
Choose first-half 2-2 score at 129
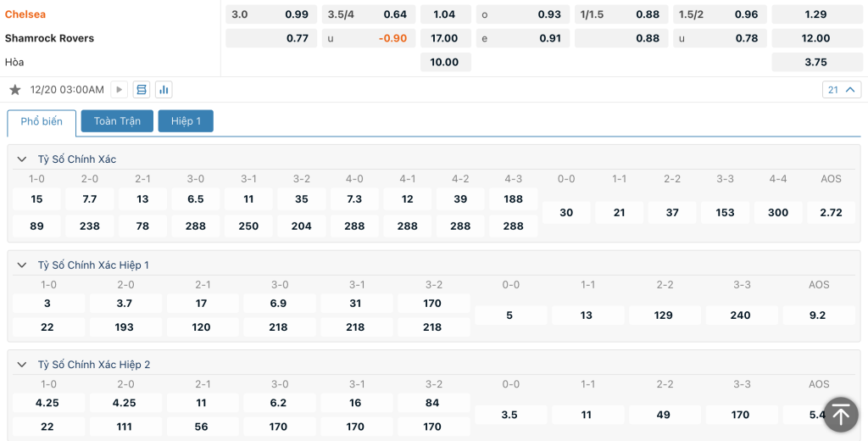tap(665, 315)
